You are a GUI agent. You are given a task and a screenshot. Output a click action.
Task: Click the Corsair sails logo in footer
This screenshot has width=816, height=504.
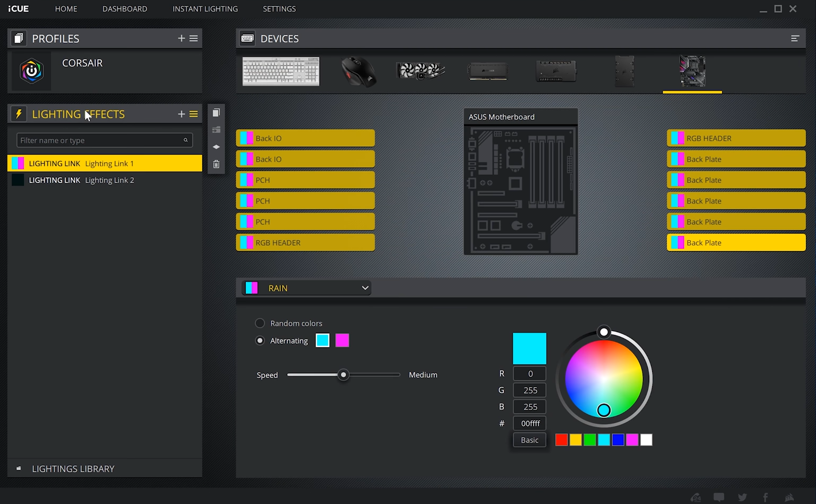coord(789,498)
